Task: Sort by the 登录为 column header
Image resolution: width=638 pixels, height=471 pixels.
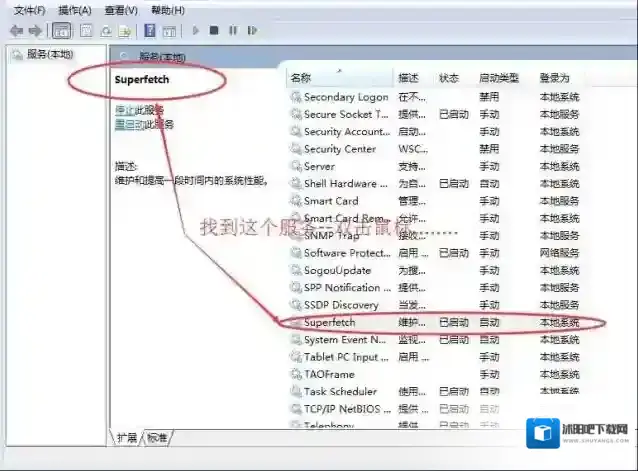Action: [x=554, y=78]
